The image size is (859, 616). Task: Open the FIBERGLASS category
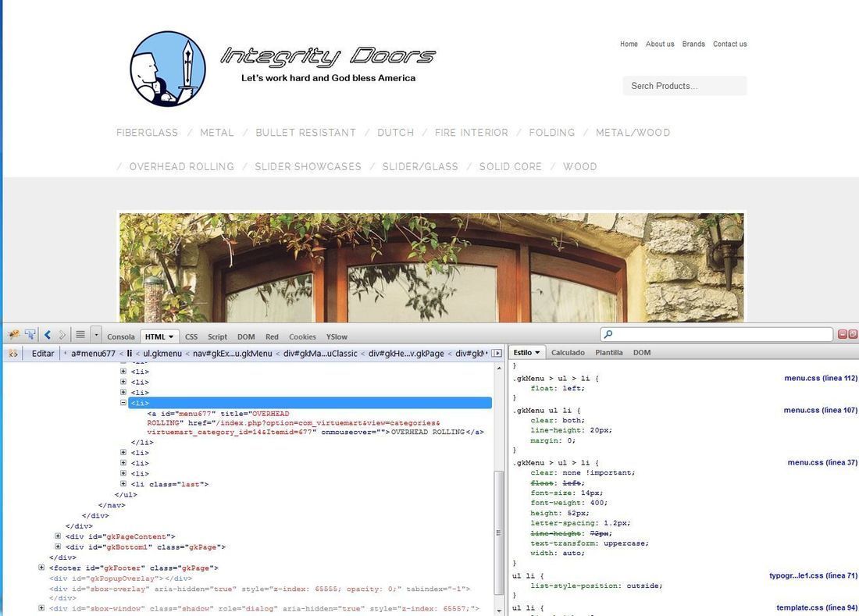[147, 133]
